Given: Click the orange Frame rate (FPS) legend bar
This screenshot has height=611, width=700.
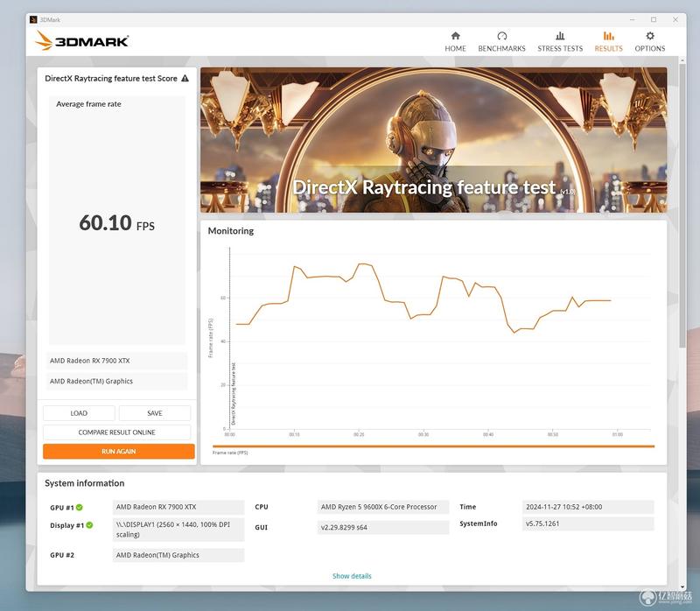Looking at the screenshot, I should [433, 446].
